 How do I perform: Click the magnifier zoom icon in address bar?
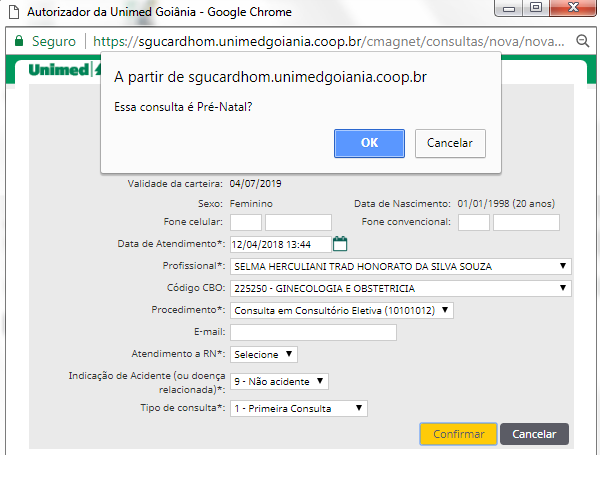584,42
